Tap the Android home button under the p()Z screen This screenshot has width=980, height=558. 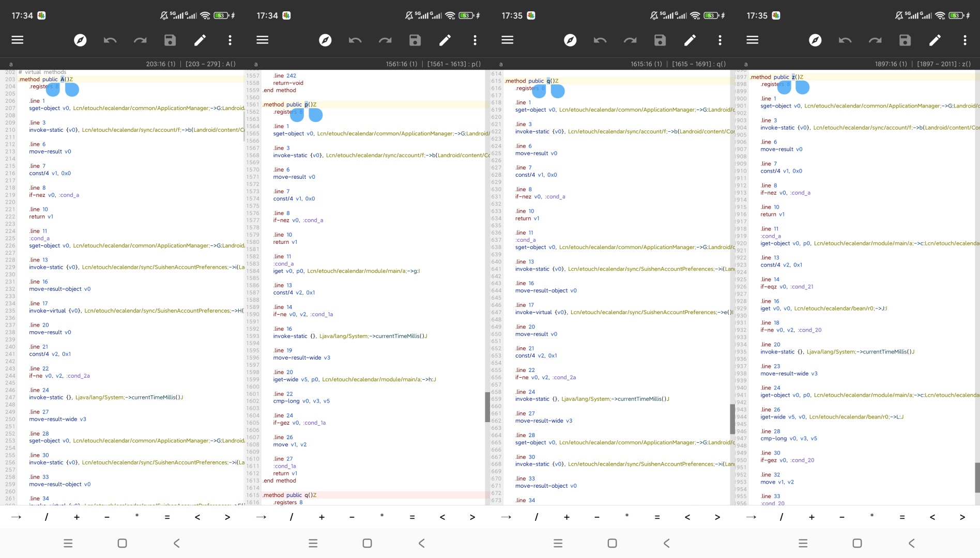367,543
